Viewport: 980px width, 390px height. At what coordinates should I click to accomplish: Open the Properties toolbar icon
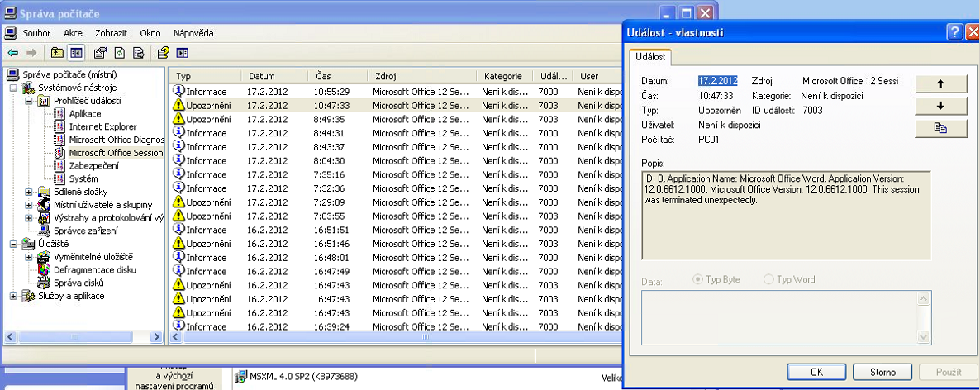coord(100,53)
